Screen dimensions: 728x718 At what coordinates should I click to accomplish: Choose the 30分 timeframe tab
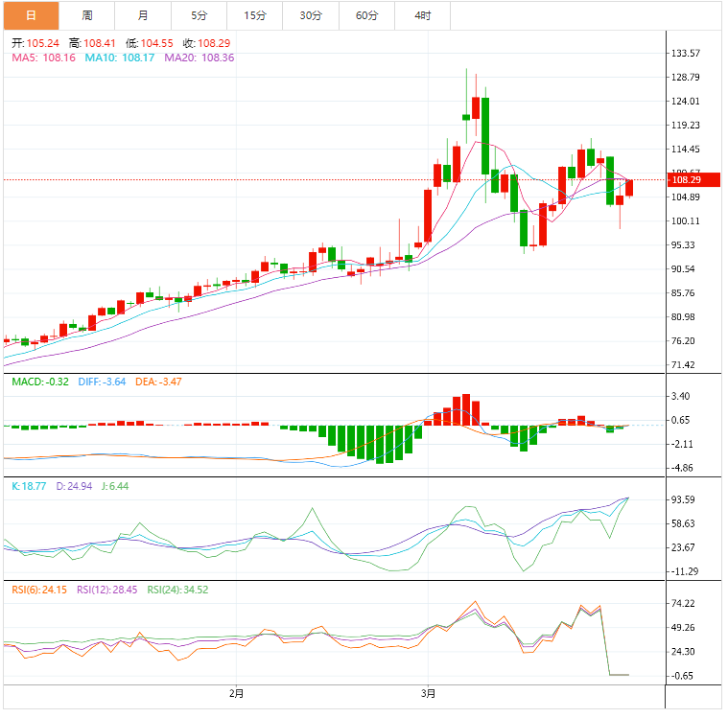pyautogui.click(x=311, y=15)
